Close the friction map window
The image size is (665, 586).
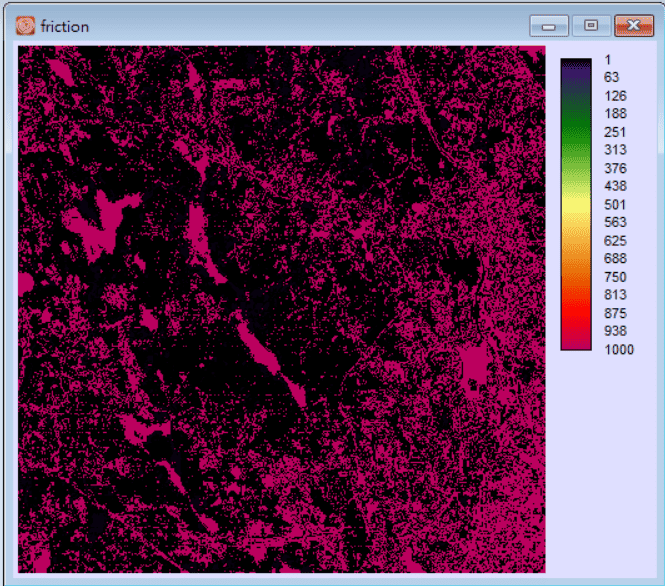634,26
